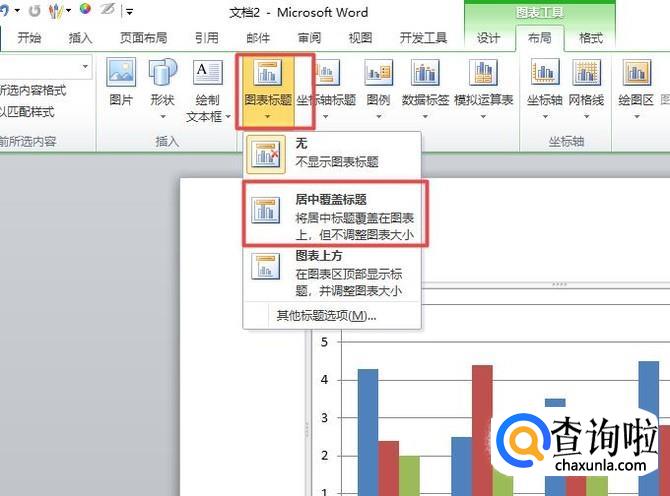Screen dimensions: 670x496
Task: Click the colorful sphere icon in quick access toolbar
Action: click(85, 9)
